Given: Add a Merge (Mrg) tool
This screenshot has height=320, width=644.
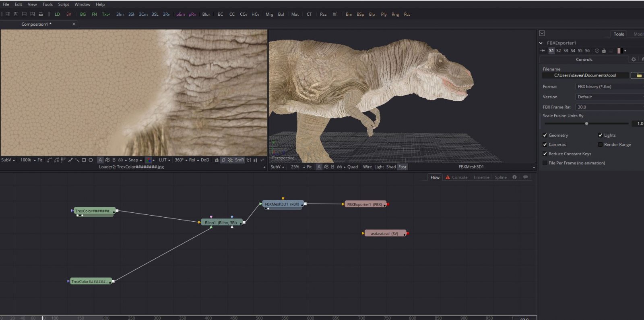Looking at the screenshot, I should click(x=269, y=14).
